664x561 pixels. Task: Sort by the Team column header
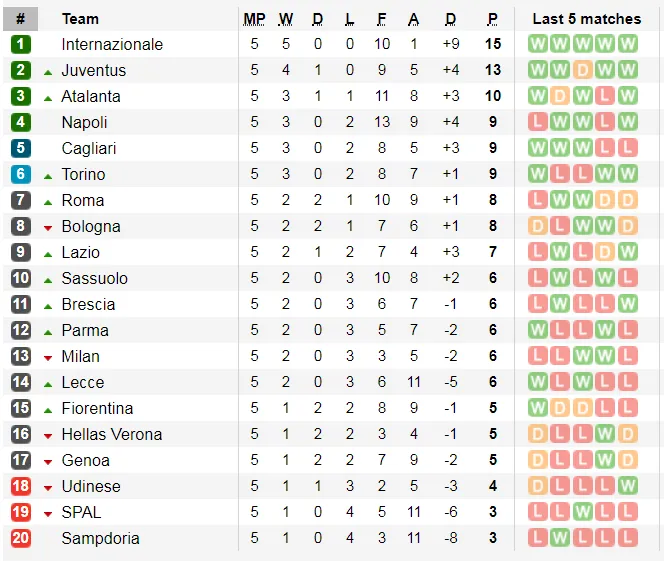pos(80,18)
